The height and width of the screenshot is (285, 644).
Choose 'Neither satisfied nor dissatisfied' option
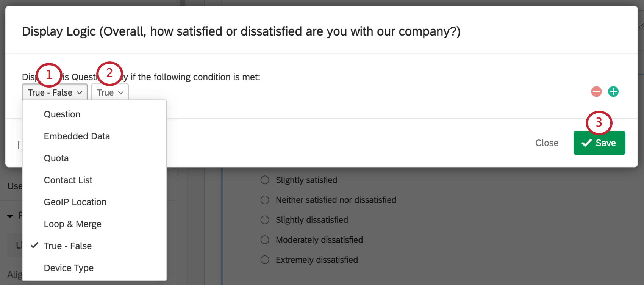(x=264, y=200)
